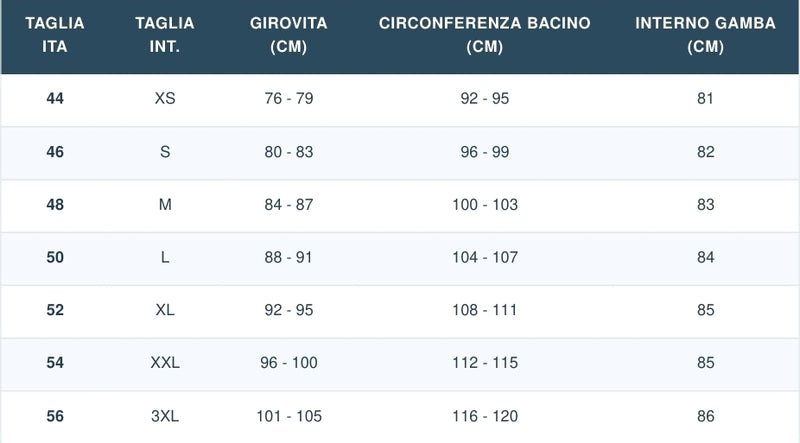The height and width of the screenshot is (443, 800).
Task: Select the XXL international size cell
Action: point(165,362)
